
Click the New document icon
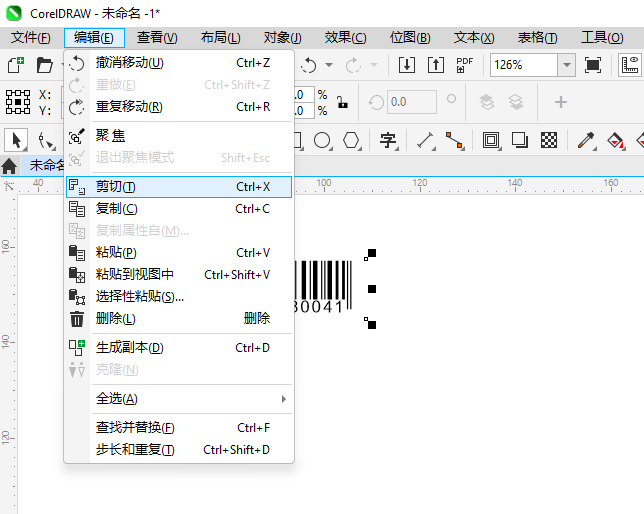16,65
